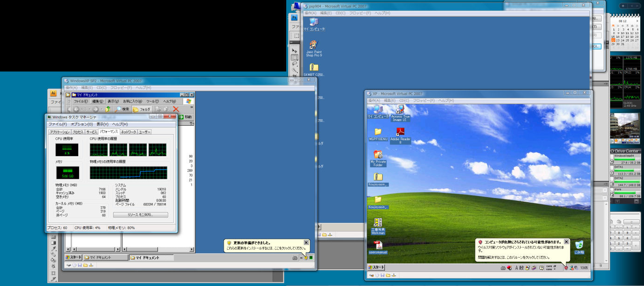644x286 pixels.
Task: Switch to the サービス tab
Action: coord(92,132)
